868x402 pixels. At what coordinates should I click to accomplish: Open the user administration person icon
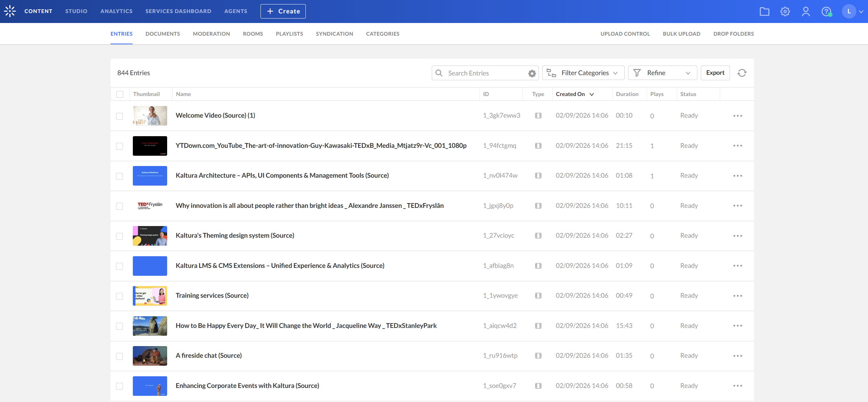click(x=806, y=11)
